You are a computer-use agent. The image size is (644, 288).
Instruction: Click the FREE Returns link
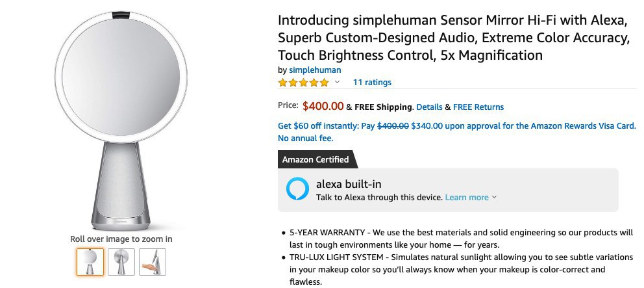(x=478, y=107)
